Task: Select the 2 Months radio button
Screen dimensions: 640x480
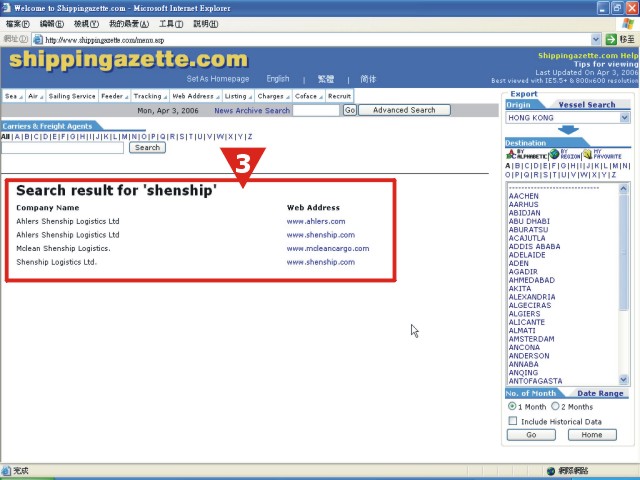Action: (555, 406)
